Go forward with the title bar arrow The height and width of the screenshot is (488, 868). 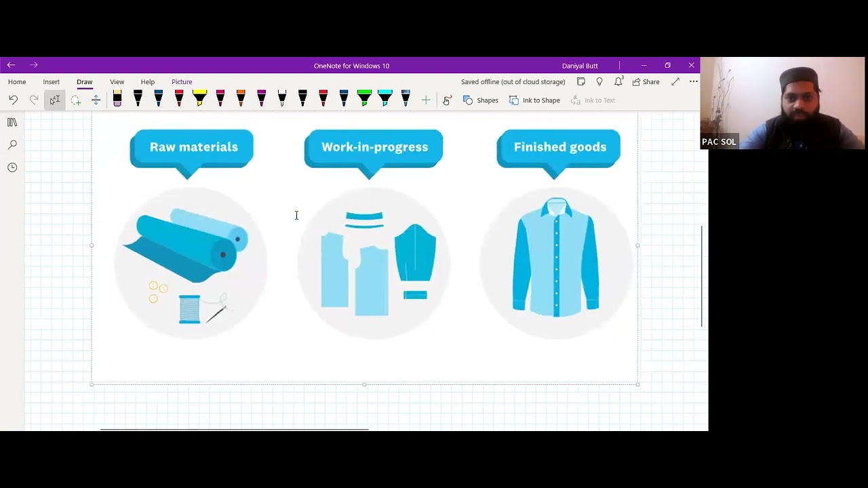pos(34,65)
